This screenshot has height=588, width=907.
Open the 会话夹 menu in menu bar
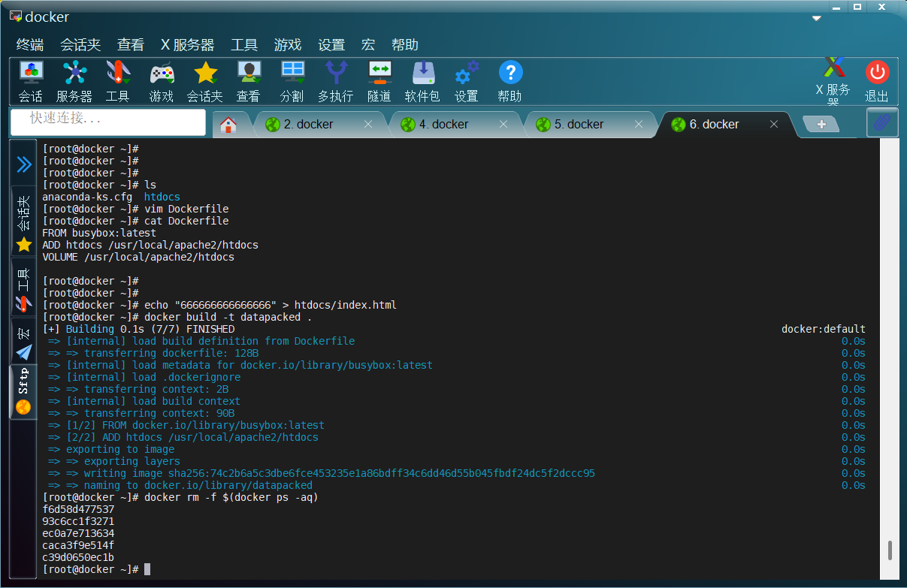80,45
